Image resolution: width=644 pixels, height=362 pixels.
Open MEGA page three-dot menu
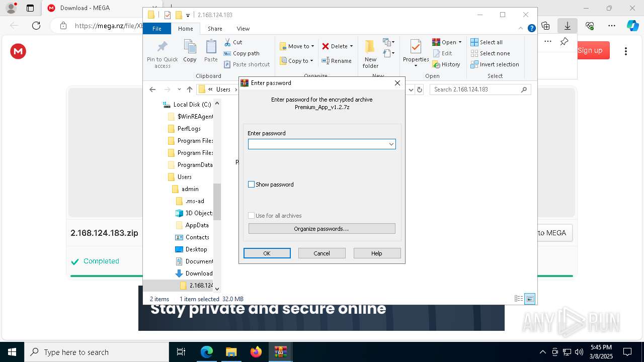[x=626, y=51]
